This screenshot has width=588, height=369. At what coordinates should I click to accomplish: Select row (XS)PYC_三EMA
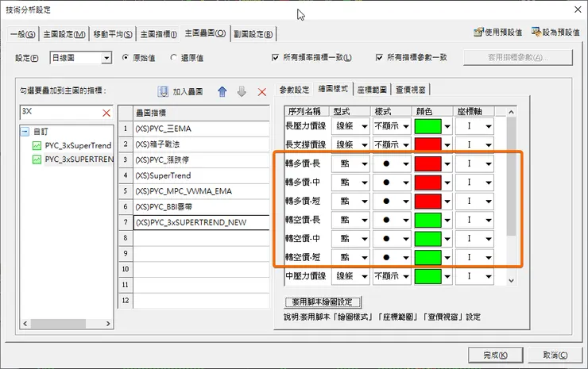(201, 129)
